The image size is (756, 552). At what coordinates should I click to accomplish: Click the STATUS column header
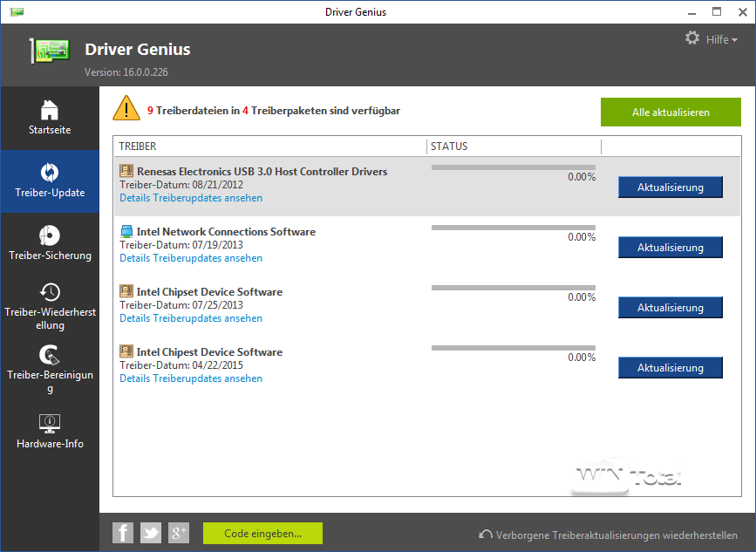(447, 147)
